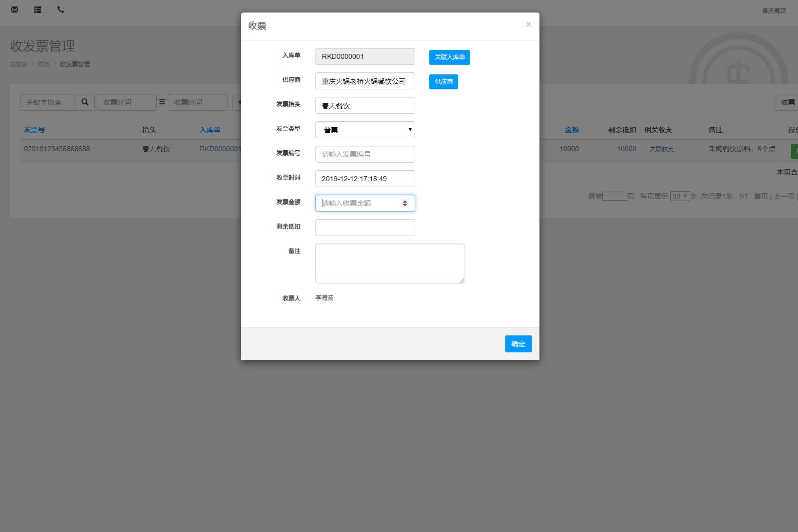The width and height of the screenshot is (798, 532).
Task: Click the 收票时间 datetime field in dialog
Action: [365, 179]
